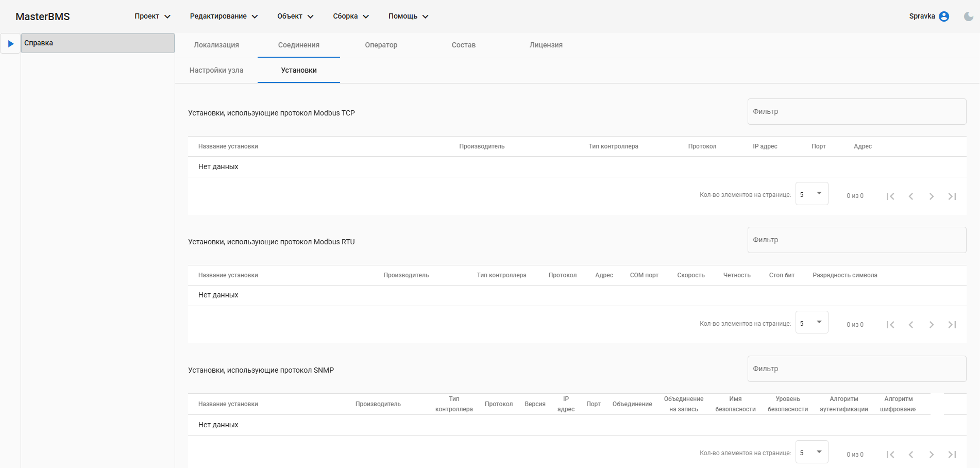Click the Modbus TCP filter field
The width and height of the screenshot is (980, 468).
pos(856,112)
